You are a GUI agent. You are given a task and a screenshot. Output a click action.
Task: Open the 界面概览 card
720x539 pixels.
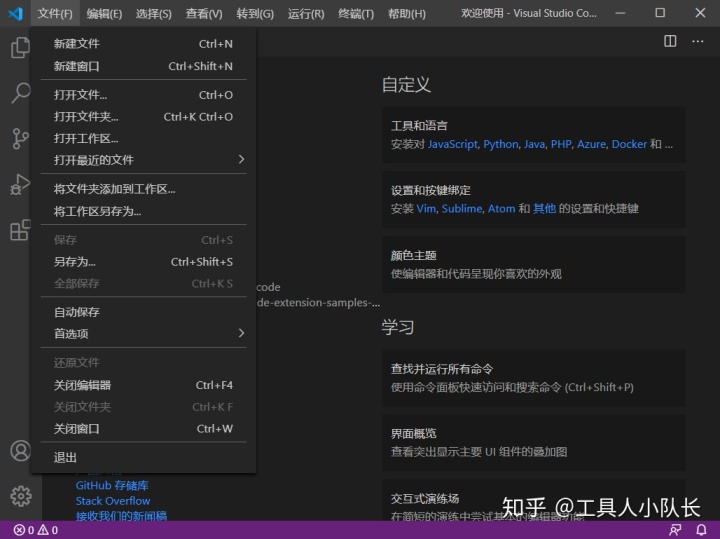pyautogui.click(x=534, y=443)
